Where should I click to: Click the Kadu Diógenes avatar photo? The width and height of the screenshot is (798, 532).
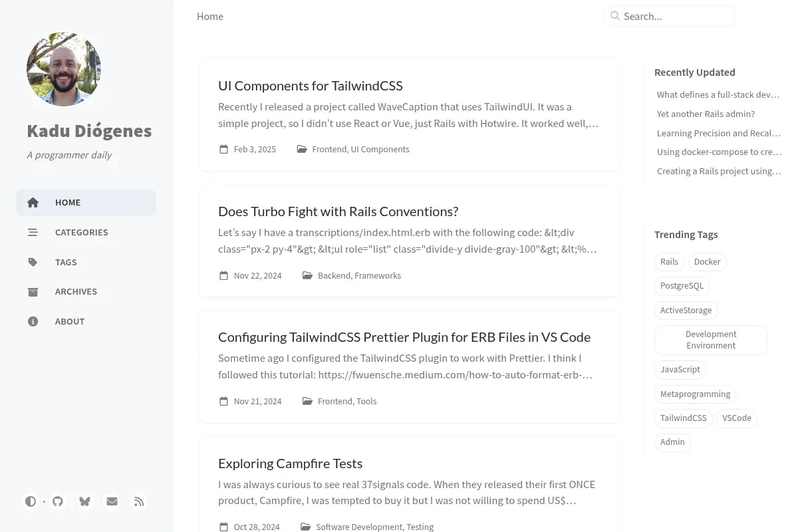tap(64, 69)
